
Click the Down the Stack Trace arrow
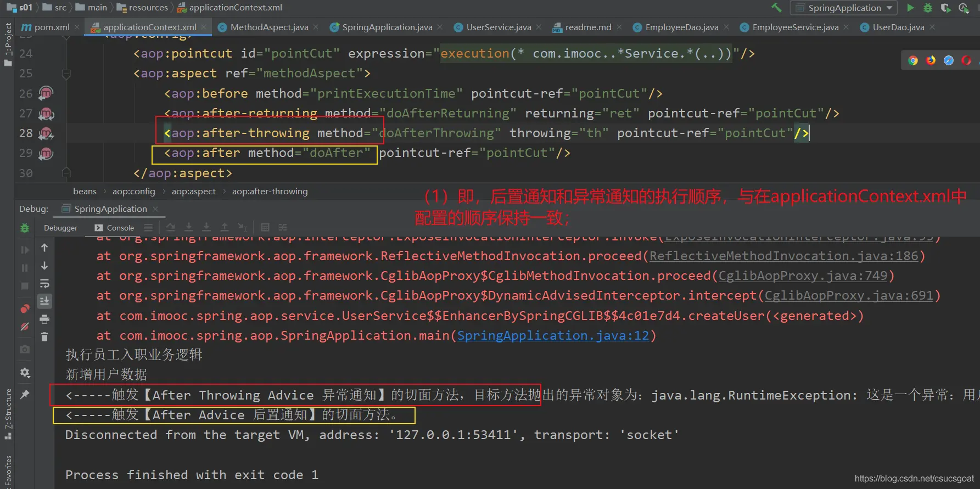[44, 266]
